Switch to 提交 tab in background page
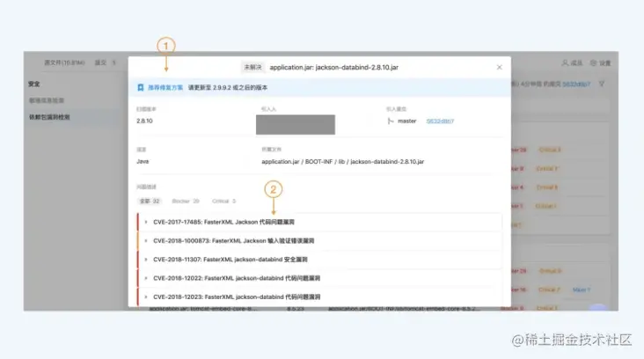The height and width of the screenshot is (359, 644). [106, 62]
